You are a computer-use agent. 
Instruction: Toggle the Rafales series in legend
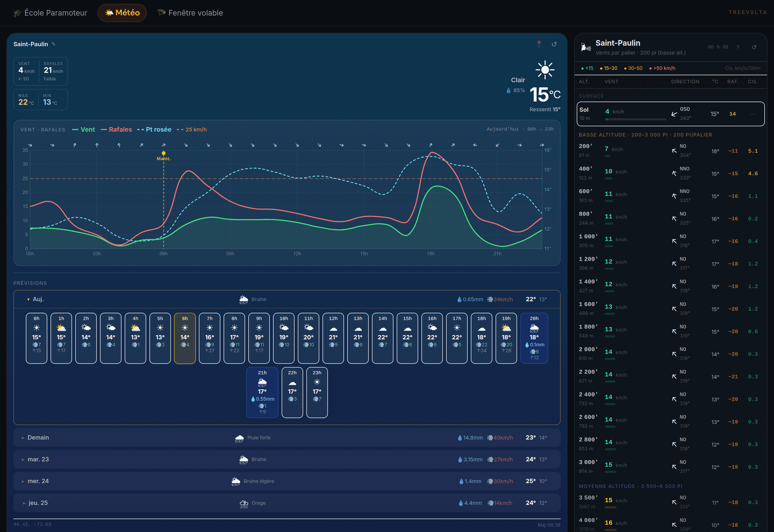tap(117, 129)
